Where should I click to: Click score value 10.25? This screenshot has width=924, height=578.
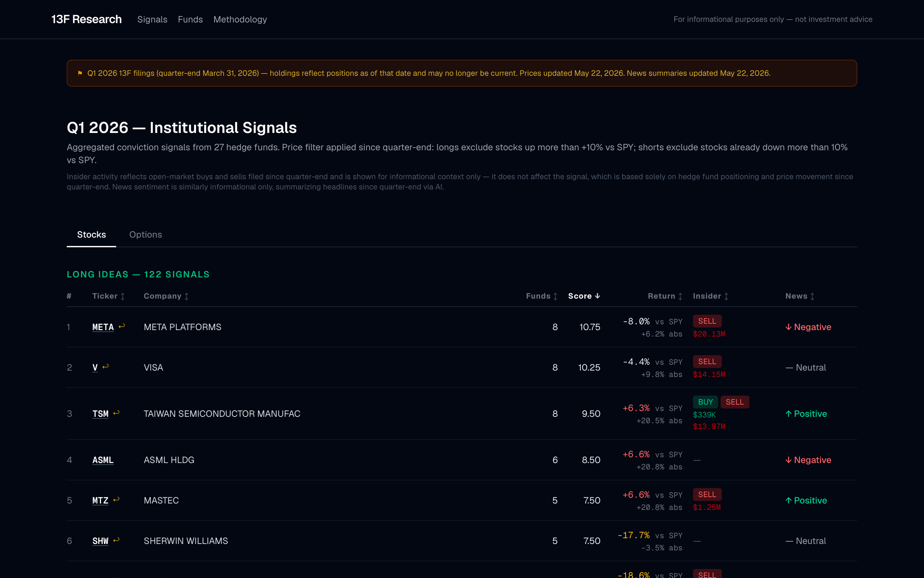(589, 368)
